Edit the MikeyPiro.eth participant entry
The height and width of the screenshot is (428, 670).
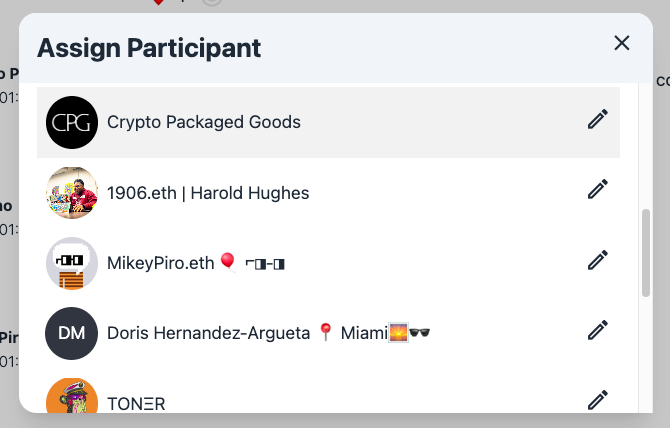[598, 260]
